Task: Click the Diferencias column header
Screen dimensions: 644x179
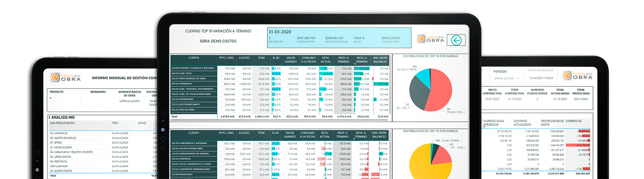Action: click(575, 121)
